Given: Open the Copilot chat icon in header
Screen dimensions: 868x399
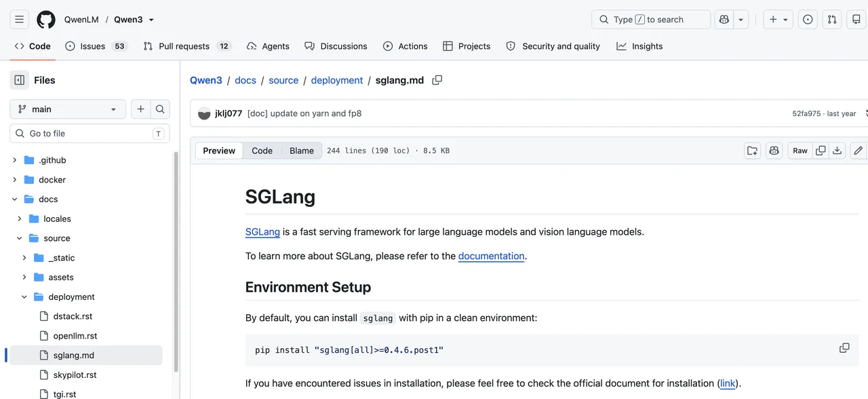Looking at the screenshot, I should pyautogui.click(x=725, y=20).
